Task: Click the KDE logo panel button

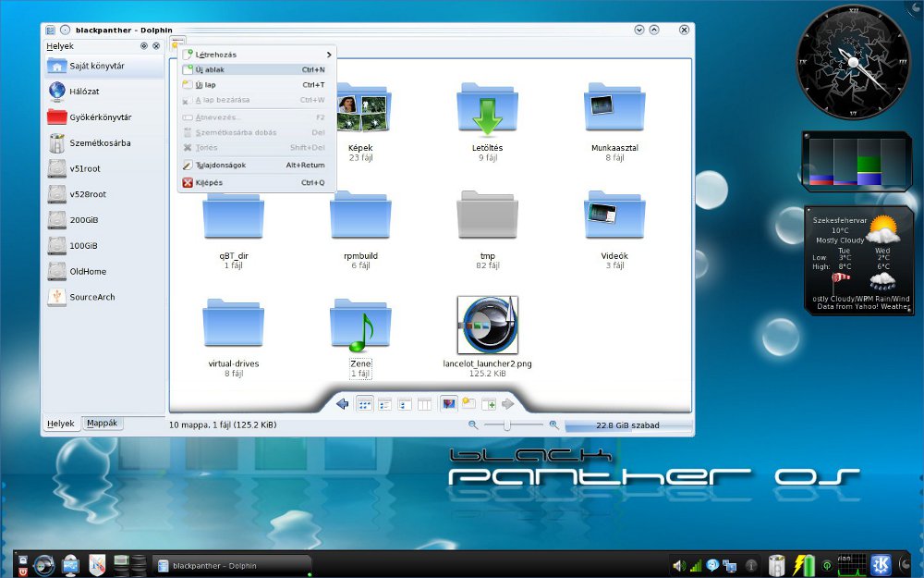Action: coord(881,565)
